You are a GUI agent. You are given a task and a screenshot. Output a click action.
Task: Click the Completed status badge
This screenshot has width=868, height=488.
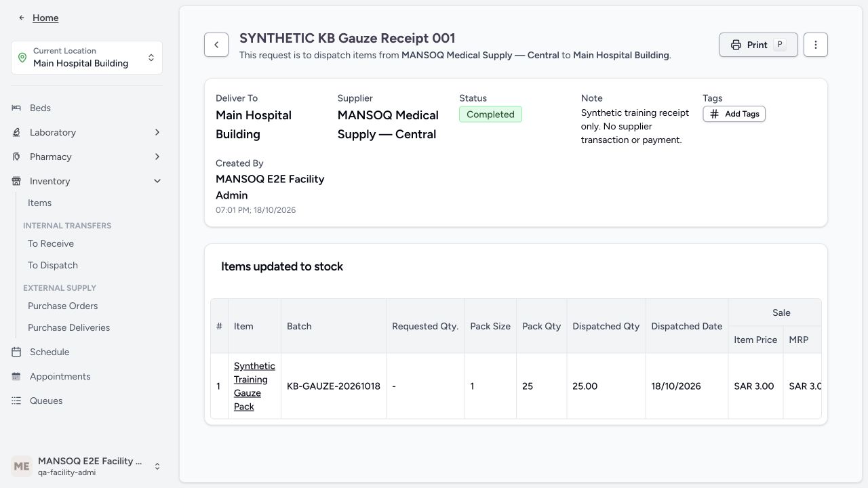click(x=490, y=115)
